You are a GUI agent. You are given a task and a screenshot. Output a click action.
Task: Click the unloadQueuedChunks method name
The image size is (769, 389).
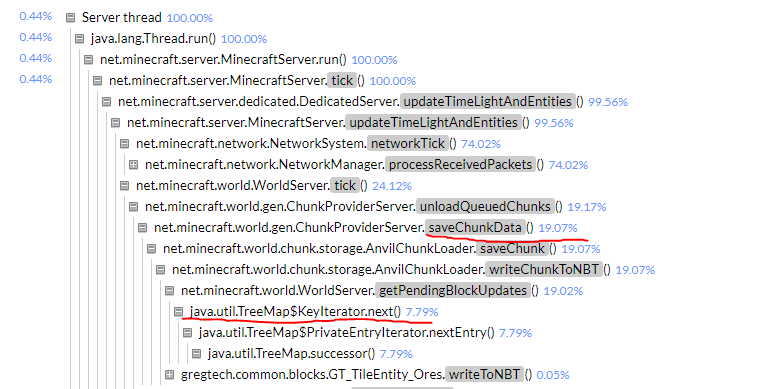click(x=486, y=207)
